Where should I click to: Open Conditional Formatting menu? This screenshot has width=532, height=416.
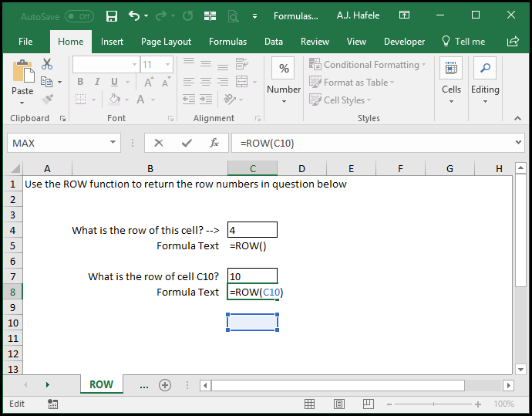pyautogui.click(x=368, y=64)
